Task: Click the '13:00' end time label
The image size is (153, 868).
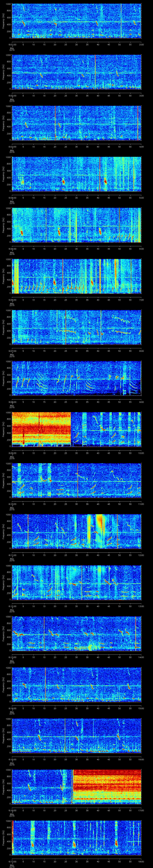Action: [141, 606]
